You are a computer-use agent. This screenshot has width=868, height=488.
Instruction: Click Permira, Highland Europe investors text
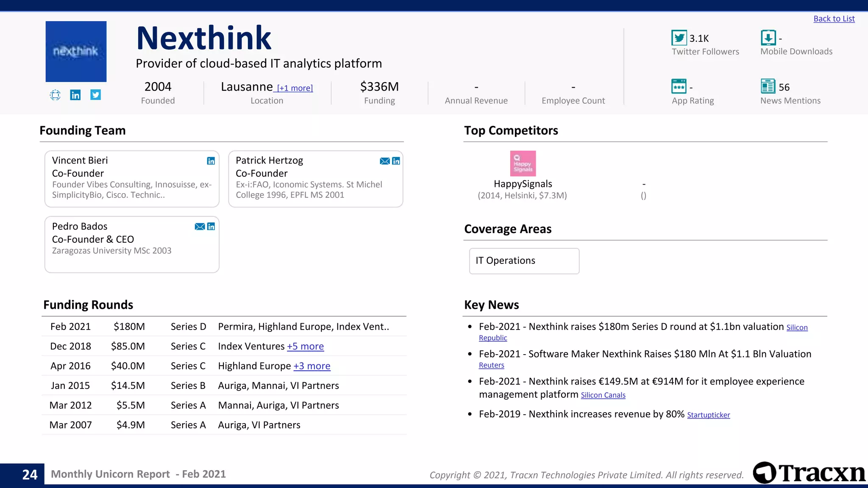(303, 327)
